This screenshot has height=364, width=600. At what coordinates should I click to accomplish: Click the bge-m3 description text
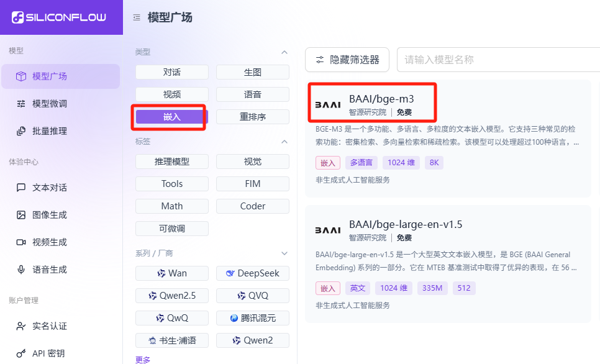pyautogui.click(x=447, y=135)
